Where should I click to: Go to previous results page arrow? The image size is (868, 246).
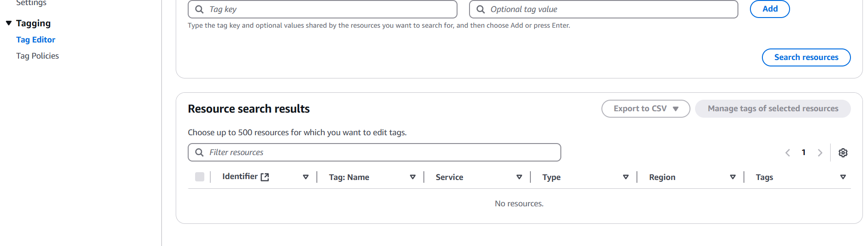pos(788,153)
